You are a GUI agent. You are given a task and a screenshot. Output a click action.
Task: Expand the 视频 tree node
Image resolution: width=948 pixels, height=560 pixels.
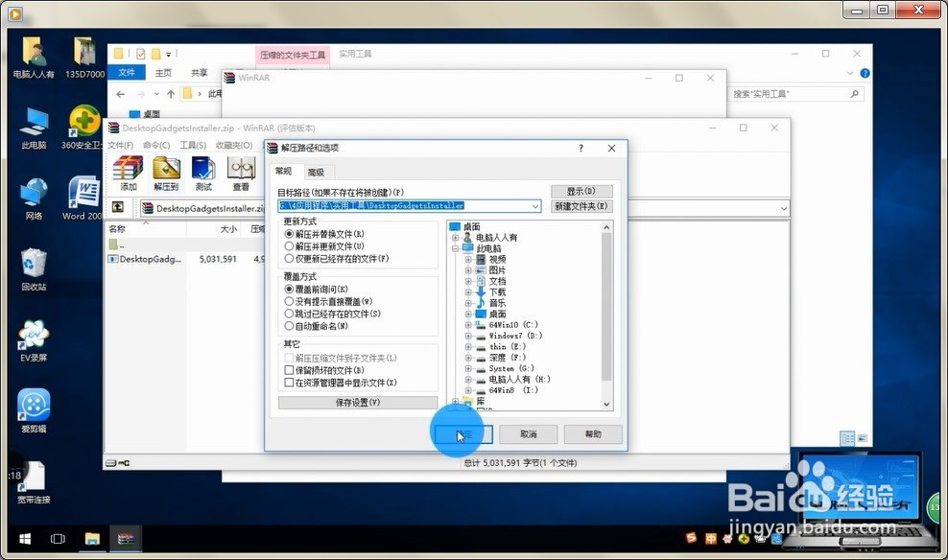click(x=468, y=259)
